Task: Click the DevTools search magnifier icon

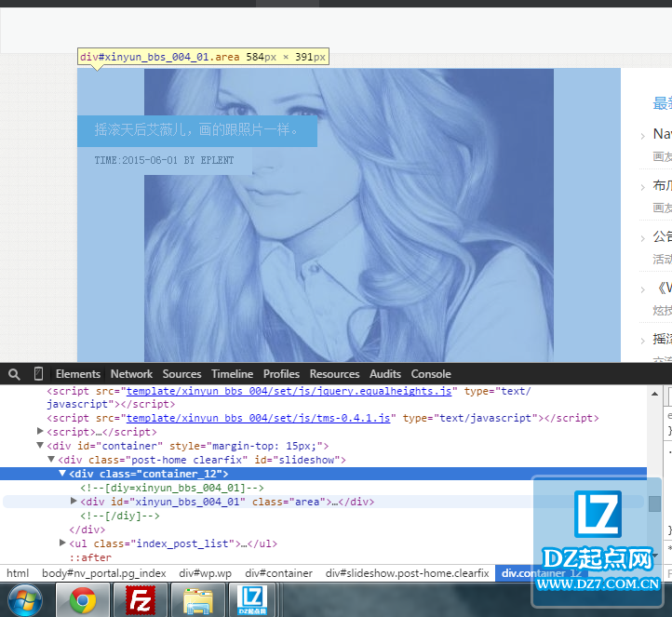Action: [14, 374]
